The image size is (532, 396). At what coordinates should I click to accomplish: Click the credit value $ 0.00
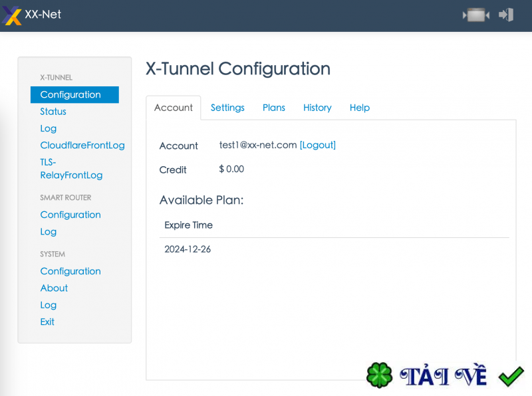point(231,169)
